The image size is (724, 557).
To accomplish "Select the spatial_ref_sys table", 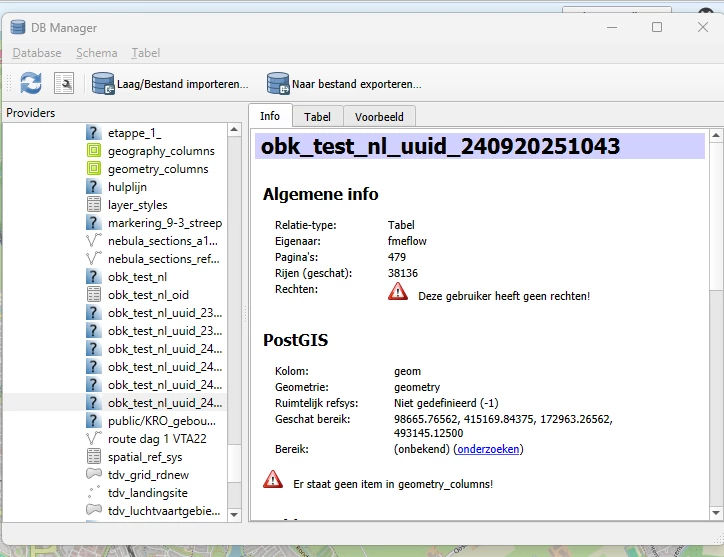I will (145, 457).
